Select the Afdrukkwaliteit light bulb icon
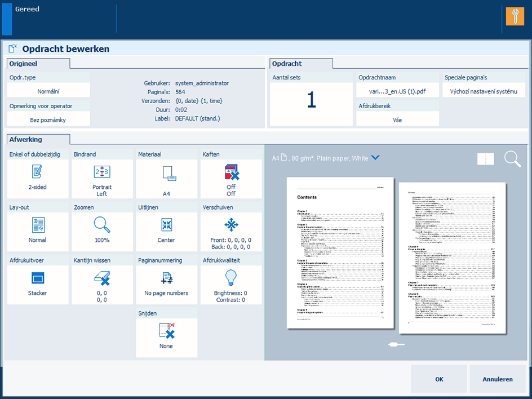The image size is (532, 399). [230, 277]
